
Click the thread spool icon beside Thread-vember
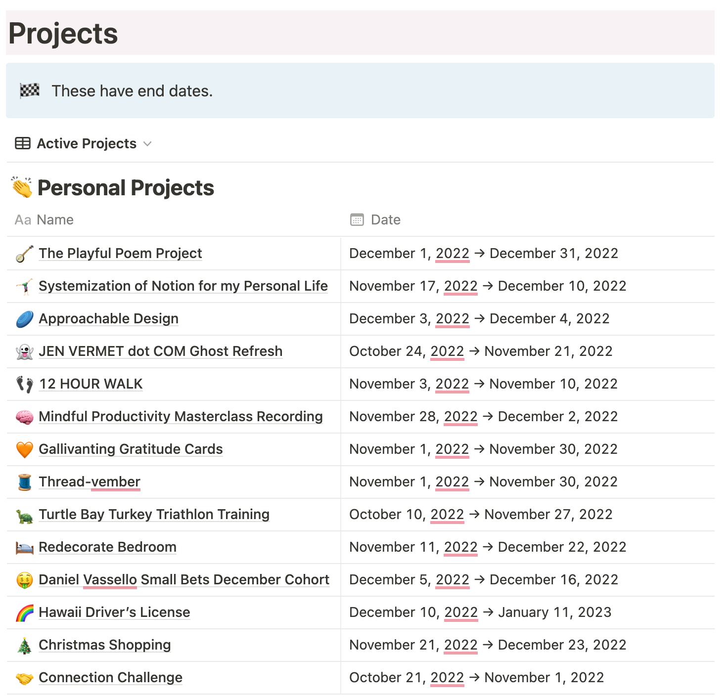point(25,482)
